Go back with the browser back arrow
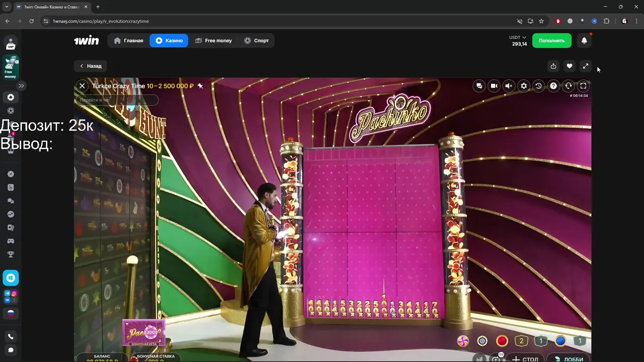The image size is (644, 362). click(x=7, y=21)
